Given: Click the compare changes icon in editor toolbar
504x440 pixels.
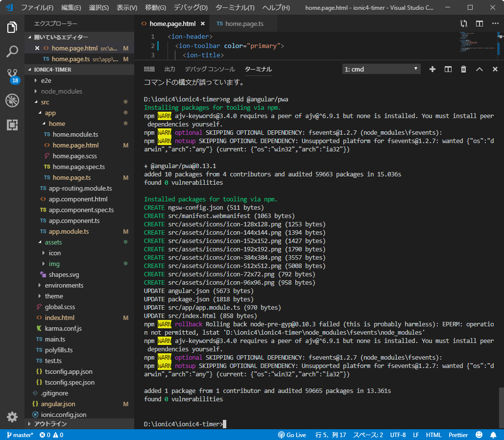Looking at the screenshot, I should pos(464,24).
